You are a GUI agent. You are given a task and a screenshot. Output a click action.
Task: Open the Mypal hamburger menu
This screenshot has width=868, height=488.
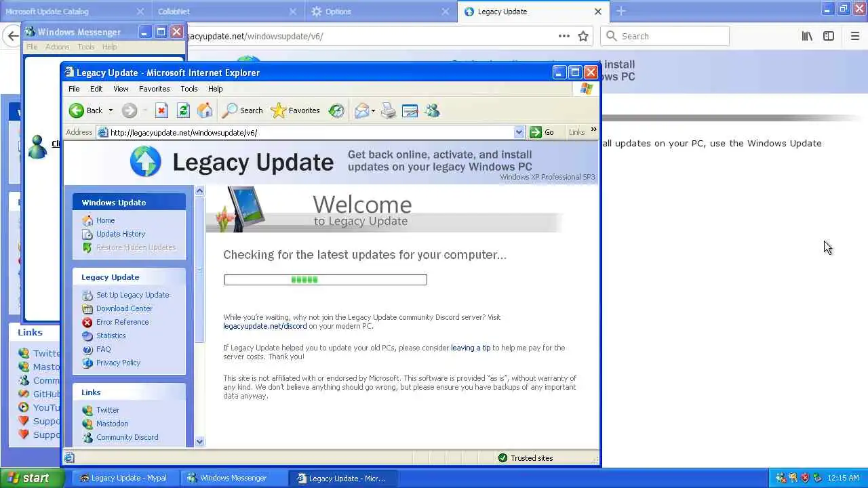855,36
